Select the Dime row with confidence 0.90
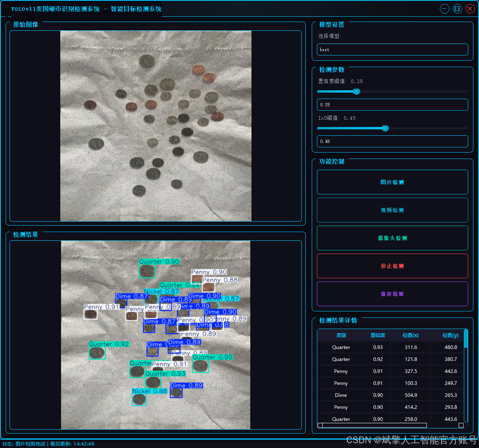The width and height of the screenshot is (479, 448). (391, 395)
